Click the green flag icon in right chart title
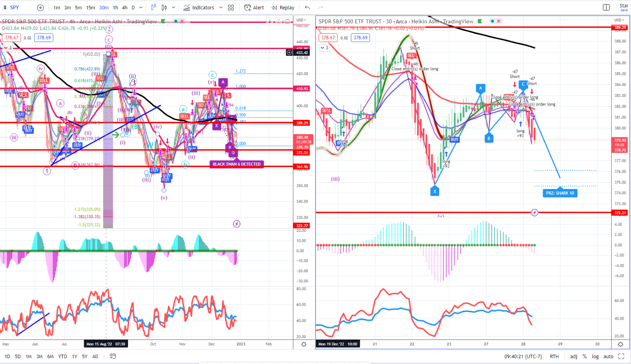631x364 pixels. [480, 21]
